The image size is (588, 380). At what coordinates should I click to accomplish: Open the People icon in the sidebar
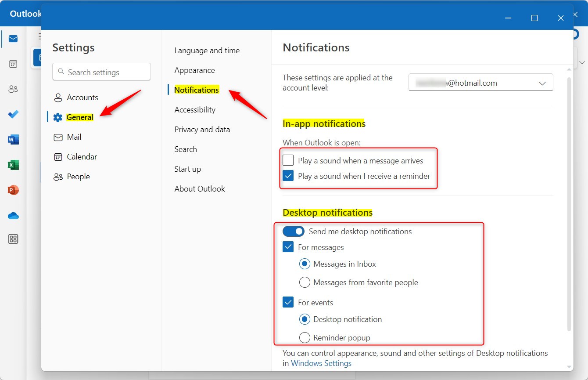(13, 89)
